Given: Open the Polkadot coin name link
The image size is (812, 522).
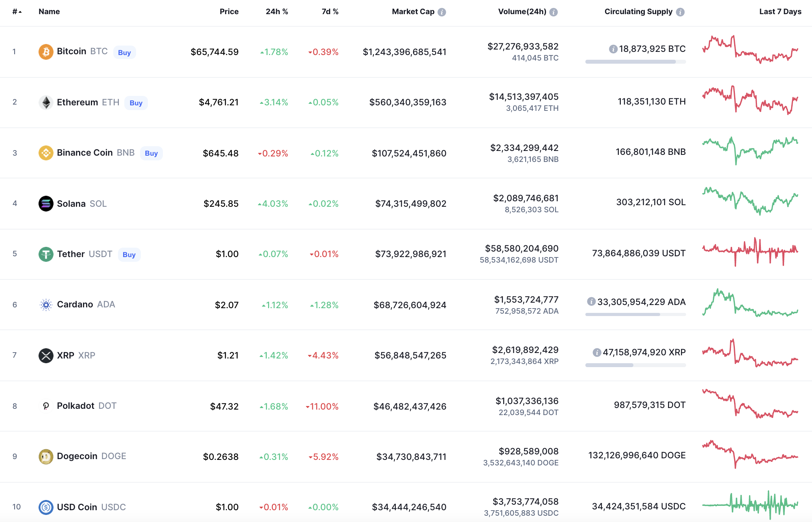Looking at the screenshot, I should click(x=76, y=406).
